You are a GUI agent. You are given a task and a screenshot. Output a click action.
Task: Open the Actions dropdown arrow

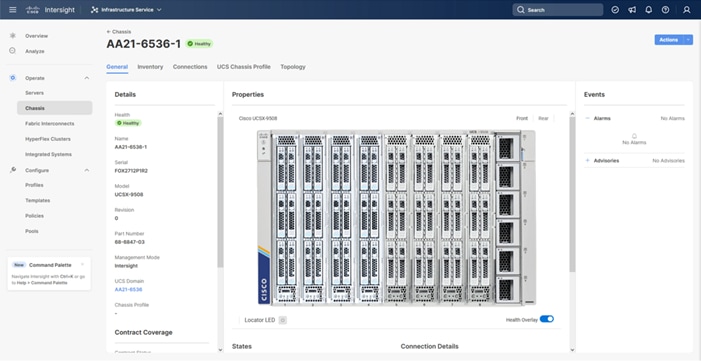pos(688,40)
